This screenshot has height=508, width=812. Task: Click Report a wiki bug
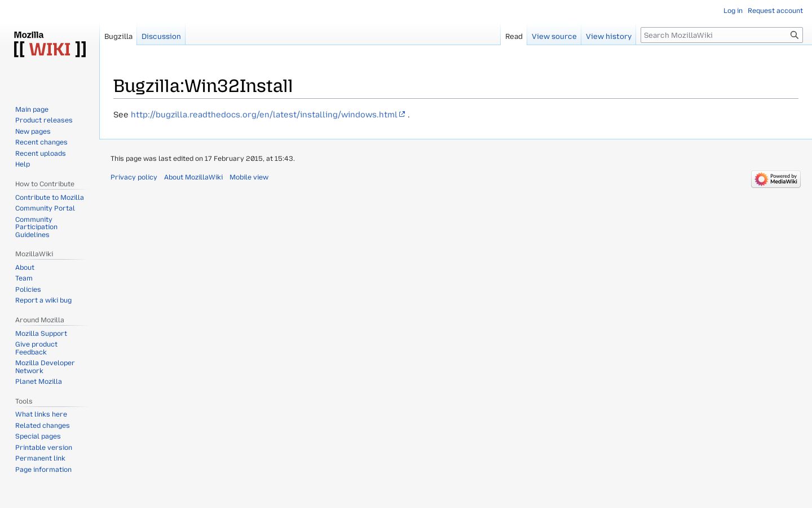click(x=43, y=300)
